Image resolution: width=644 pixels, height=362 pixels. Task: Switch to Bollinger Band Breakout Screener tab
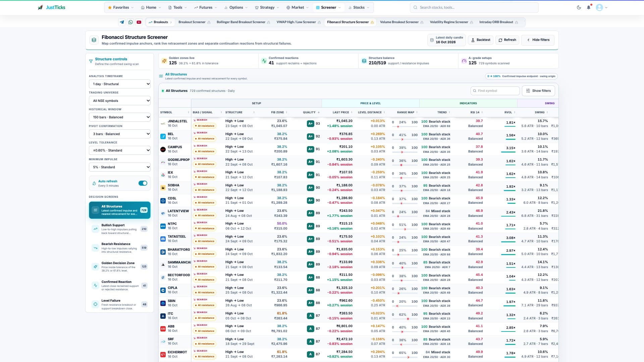[x=244, y=22]
